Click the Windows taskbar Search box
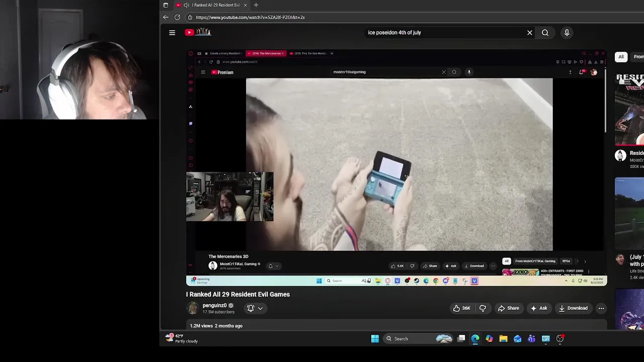The width and height of the screenshot is (644, 362). pos(419,339)
